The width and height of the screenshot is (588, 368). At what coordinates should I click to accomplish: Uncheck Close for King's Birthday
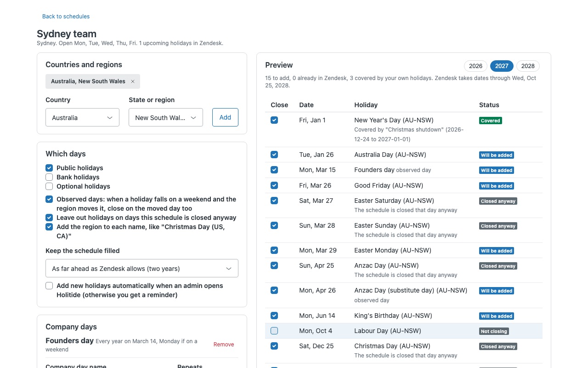pyautogui.click(x=274, y=316)
